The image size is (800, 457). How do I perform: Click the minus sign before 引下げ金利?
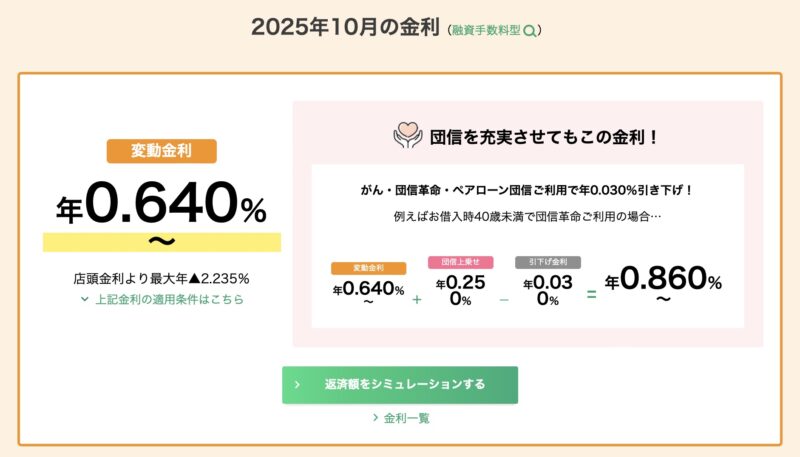click(x=503, y=298)
